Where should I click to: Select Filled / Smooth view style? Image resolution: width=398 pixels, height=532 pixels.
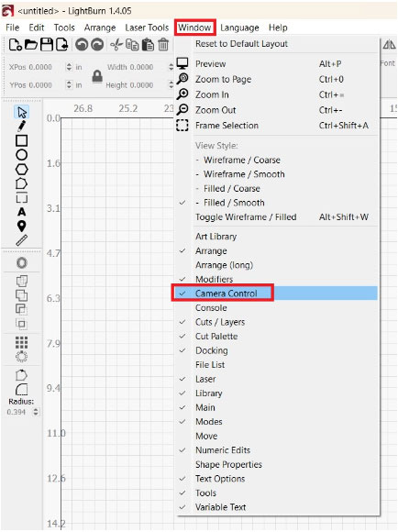pos(275,203)
